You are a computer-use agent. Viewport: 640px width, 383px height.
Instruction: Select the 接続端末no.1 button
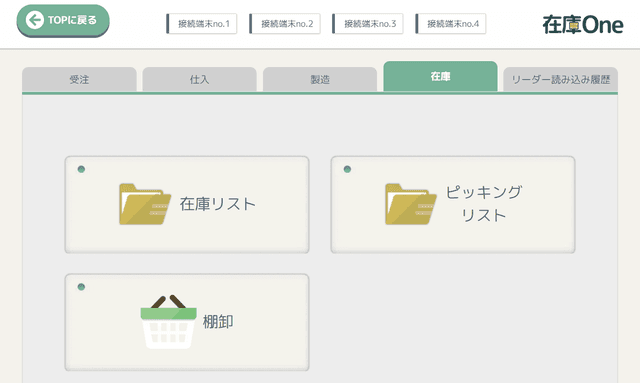pyautogui.click(x=202, y=24)
